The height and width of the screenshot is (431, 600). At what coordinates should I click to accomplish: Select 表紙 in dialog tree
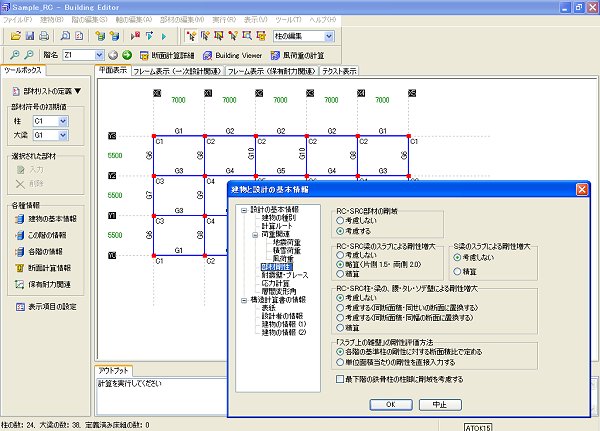[268, 308]
